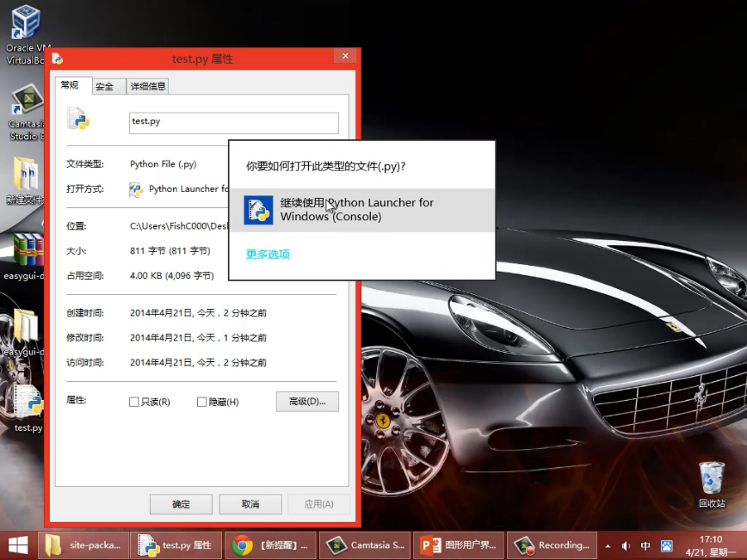Click the Baidu paw tray icon
747x560 pixels.
tap(666, 545)
